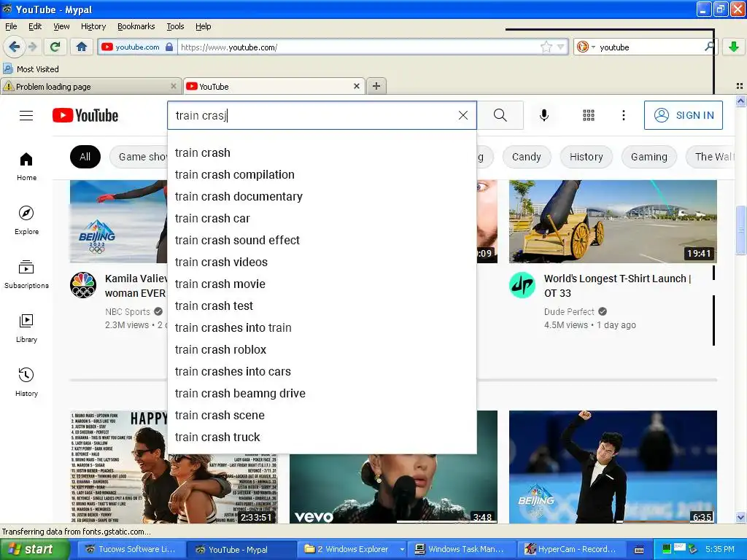Image resolution: width=747 pixels, height=560 pixels.
Task: Open World's Longest T-Shirt Launch video title
Action: pos(618,286)
